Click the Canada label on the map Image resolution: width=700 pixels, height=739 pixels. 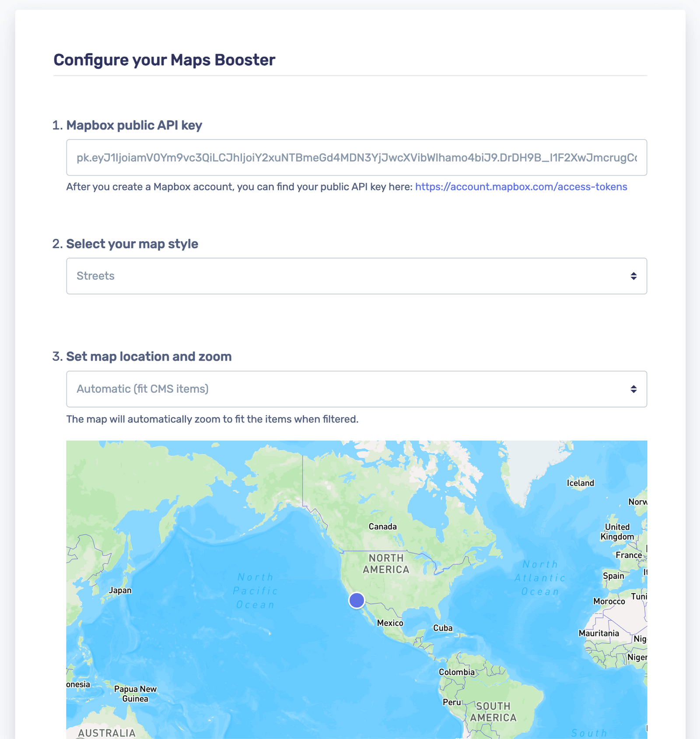point(383,526)
